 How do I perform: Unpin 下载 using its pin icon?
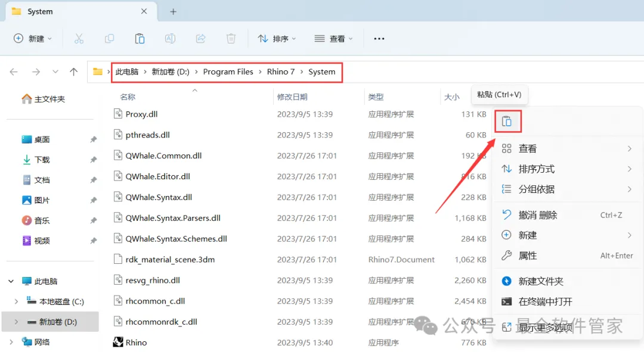[x=94, y=160]
